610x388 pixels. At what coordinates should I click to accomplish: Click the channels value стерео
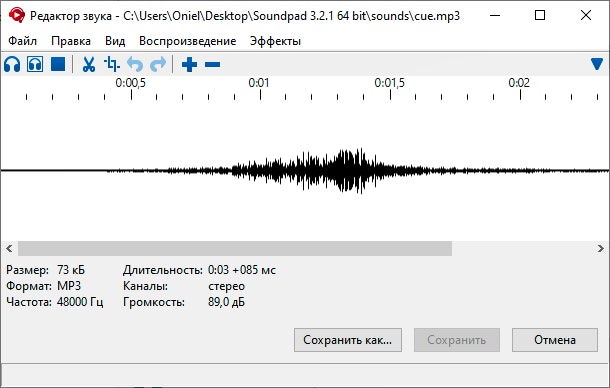(x=226, y=286)
